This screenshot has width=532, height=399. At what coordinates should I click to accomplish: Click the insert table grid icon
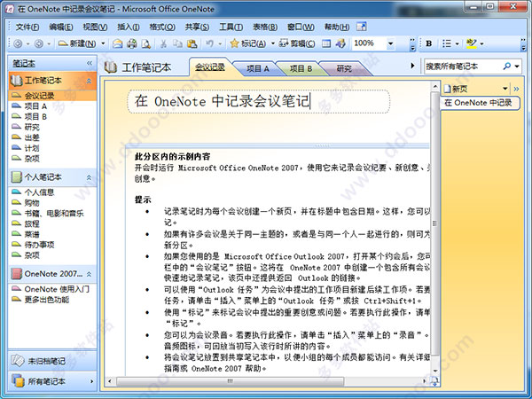[x=326, y=43]
